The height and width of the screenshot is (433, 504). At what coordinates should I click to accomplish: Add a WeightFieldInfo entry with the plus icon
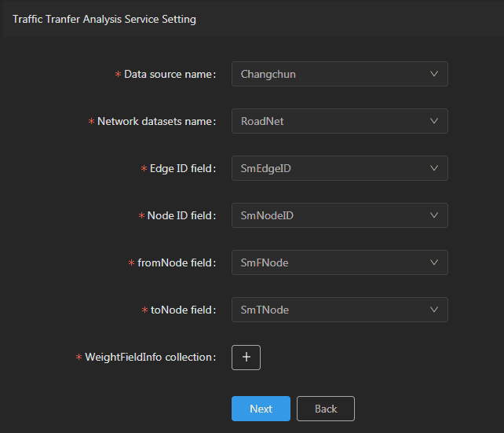[246, 357]
